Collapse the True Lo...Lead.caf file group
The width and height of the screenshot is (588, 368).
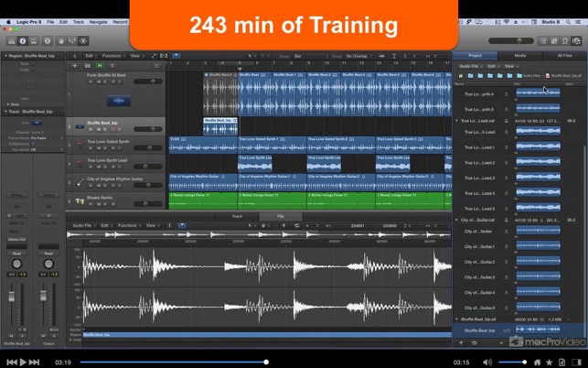point(456,121)
